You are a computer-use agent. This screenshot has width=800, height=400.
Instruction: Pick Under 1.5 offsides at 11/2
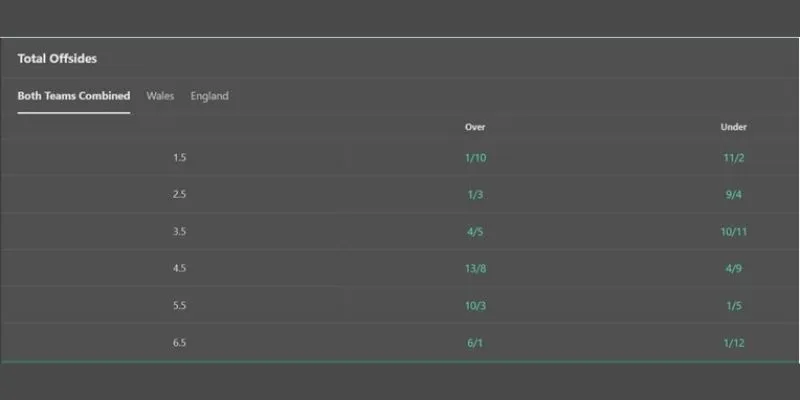pos(733,158)
